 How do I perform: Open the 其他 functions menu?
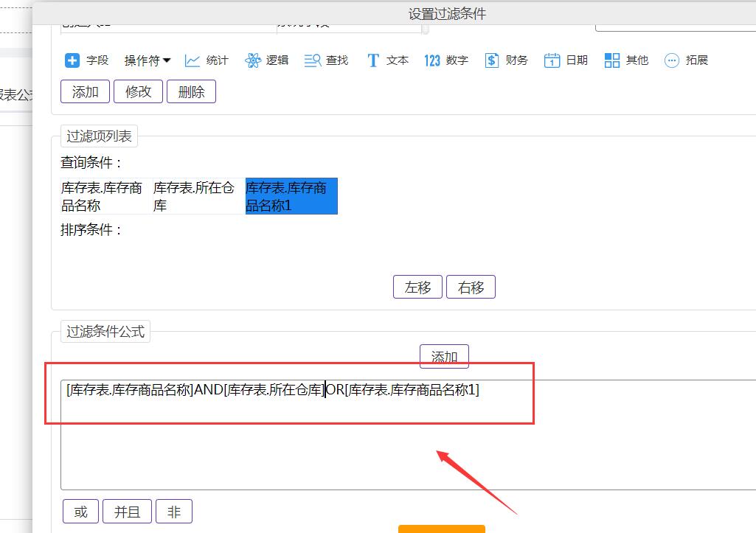(x=626, y=60)
